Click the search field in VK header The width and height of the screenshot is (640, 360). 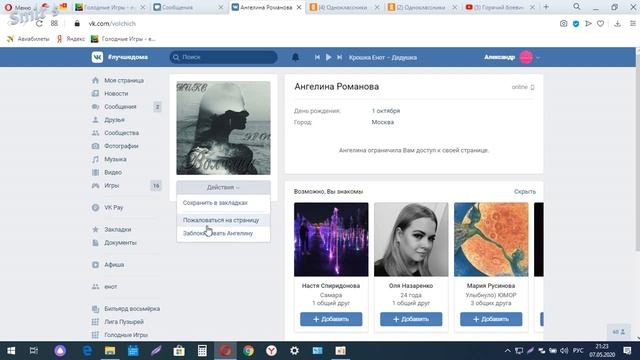(223, 57)
